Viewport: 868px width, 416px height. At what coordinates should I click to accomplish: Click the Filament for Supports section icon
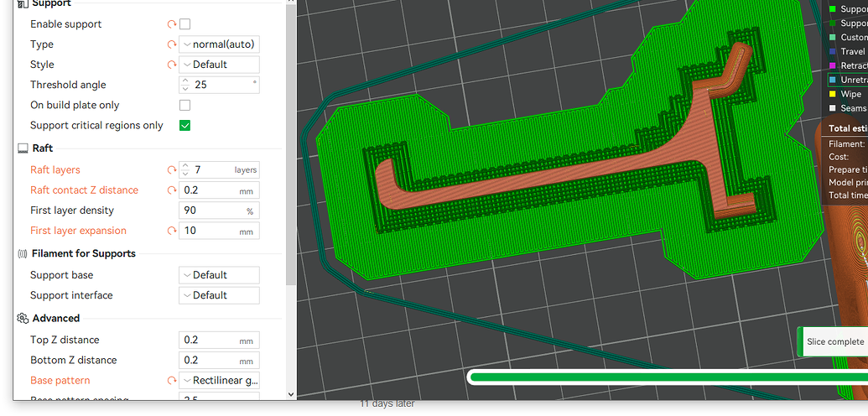tap(23, 253)
